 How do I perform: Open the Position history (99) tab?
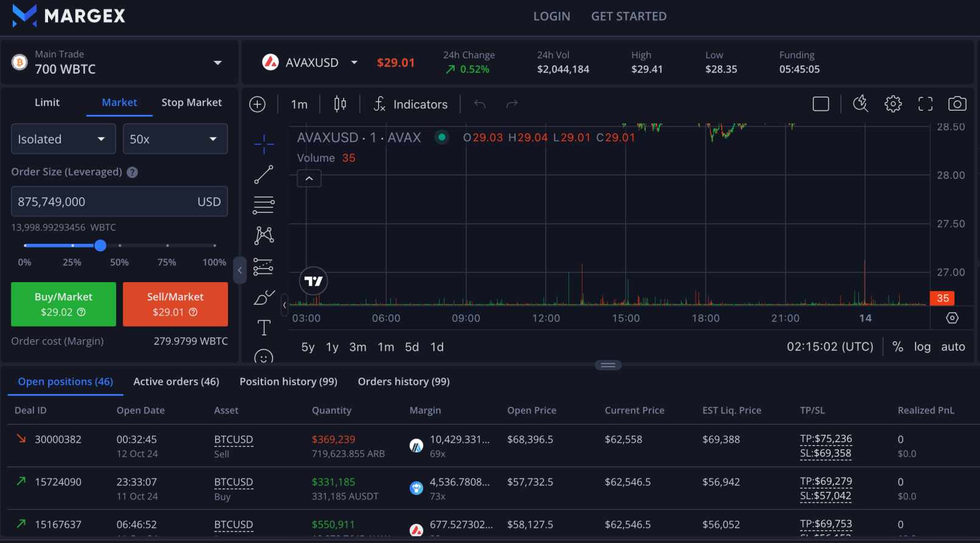pos(288,381)
